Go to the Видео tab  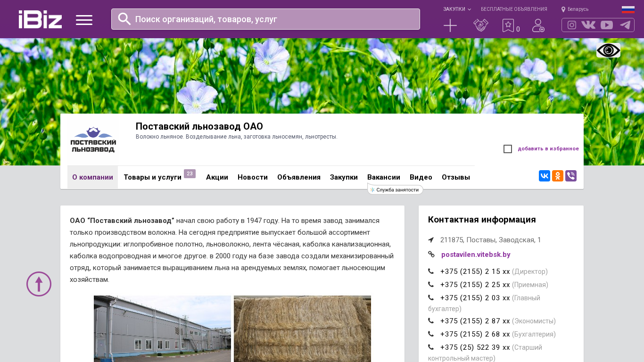pyautogui.click(x=421, y=177)
